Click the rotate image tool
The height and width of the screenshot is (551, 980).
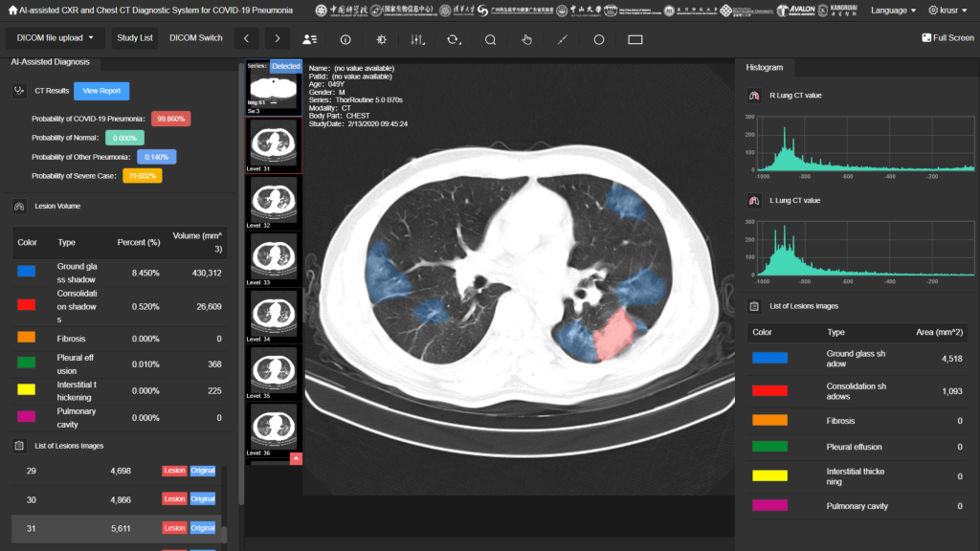[x=454, y=39]
